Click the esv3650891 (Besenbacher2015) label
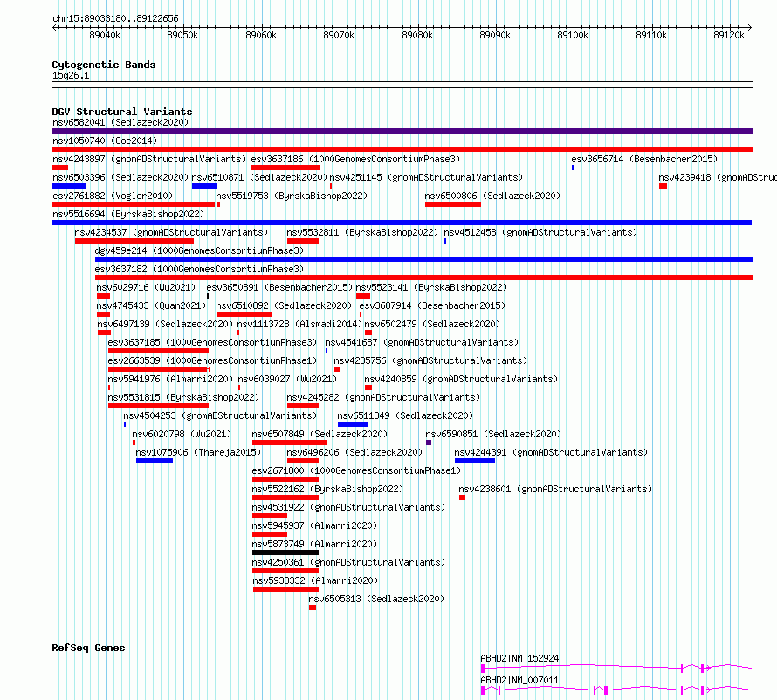777x700 pixels. click(x=279, y=287)
